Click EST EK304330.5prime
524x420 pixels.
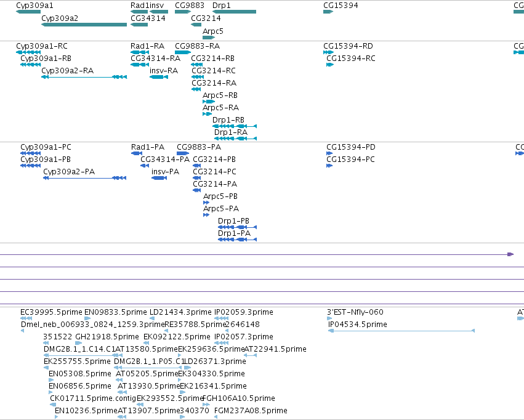coord(212,374)
